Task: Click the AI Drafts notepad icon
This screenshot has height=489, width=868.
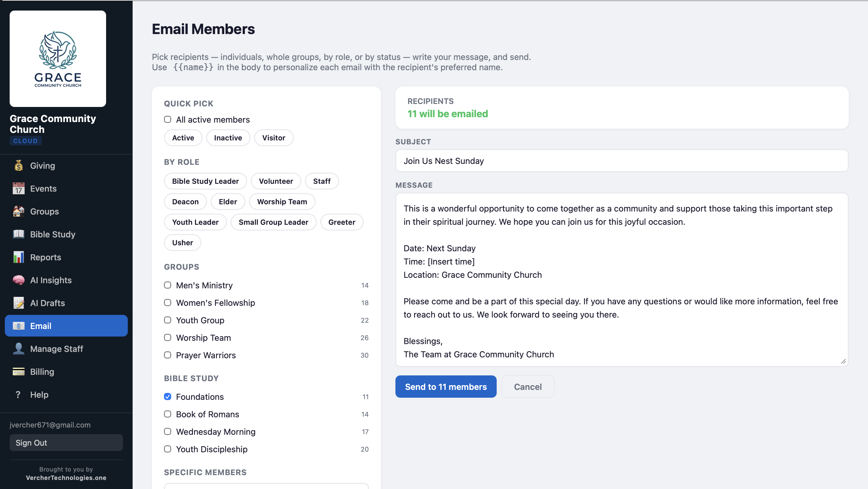Action: pos(18,303)
